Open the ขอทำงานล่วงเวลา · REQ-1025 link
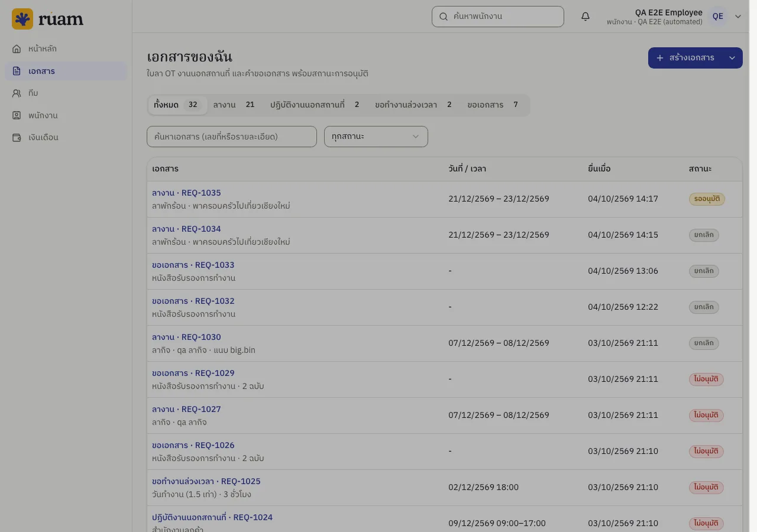 coord(206,481)
